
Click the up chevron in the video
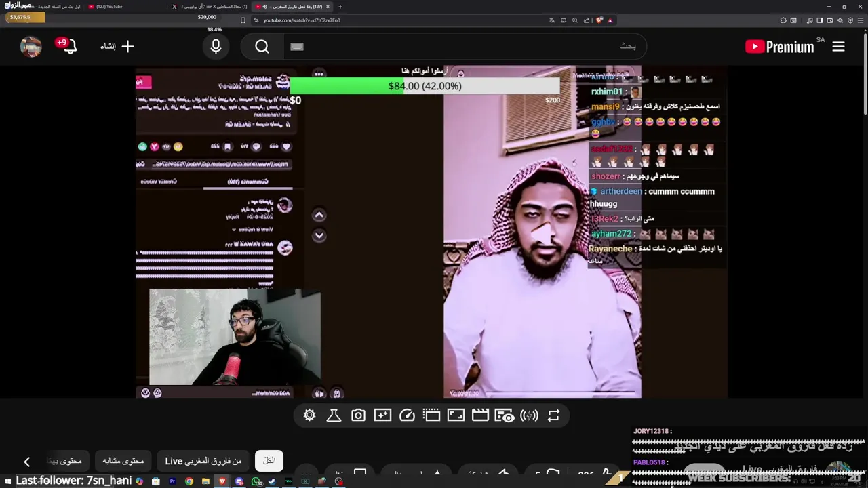(319, 216)
